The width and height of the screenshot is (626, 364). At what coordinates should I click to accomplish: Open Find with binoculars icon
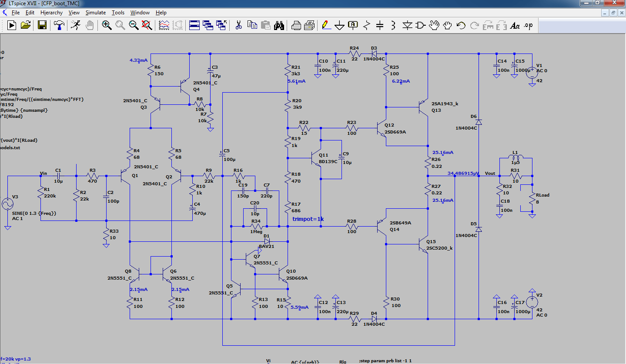[x=279, y=25]
